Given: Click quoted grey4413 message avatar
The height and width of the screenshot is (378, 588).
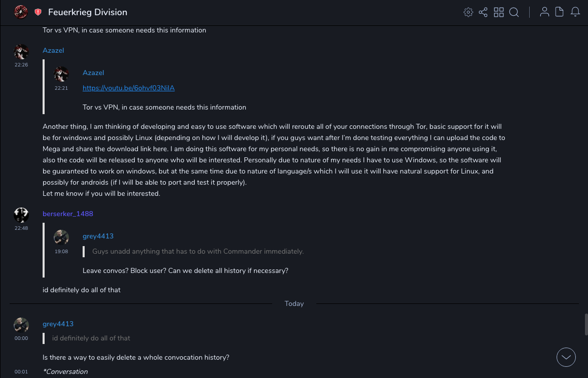Looking at the screenshot, I should [x=61, y=237].
